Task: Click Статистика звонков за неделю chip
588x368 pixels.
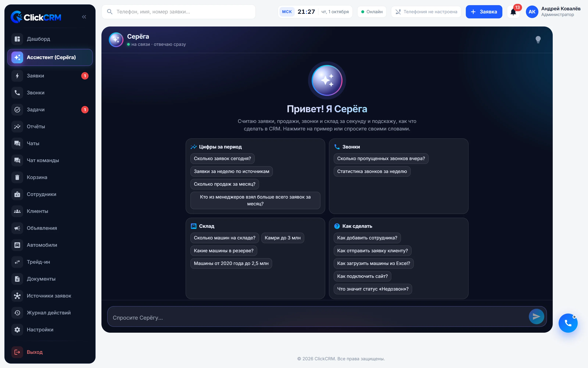Action: tap(372, 171)
